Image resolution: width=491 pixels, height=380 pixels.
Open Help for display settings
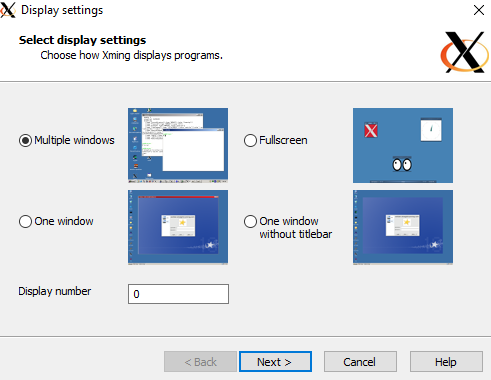[x=446, y=361]
